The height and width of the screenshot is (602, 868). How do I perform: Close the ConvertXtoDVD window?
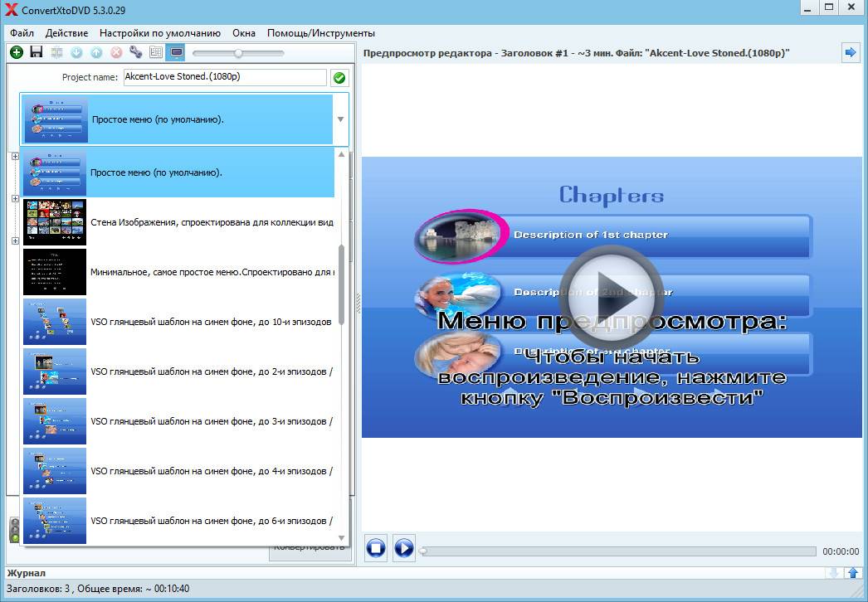point(851,7)
